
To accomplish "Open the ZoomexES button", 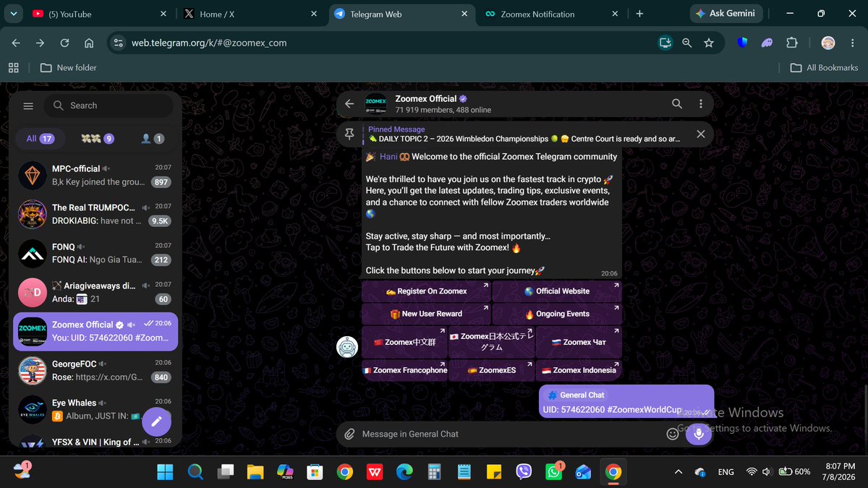I will click(492, 370).
